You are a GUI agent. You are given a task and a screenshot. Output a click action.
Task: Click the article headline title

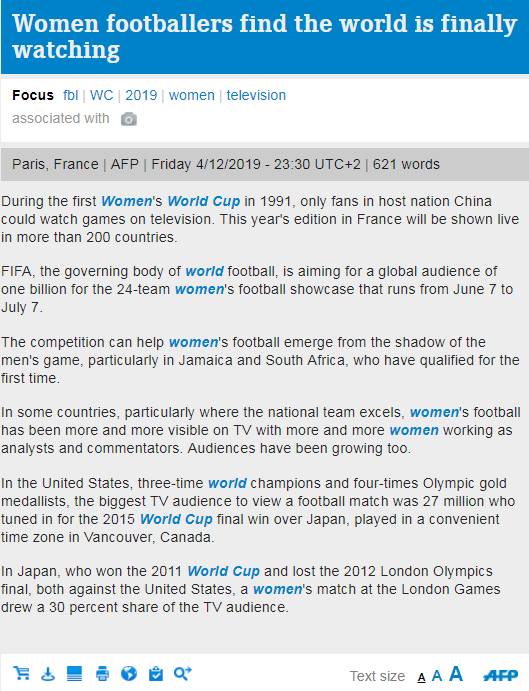(264, 37)
